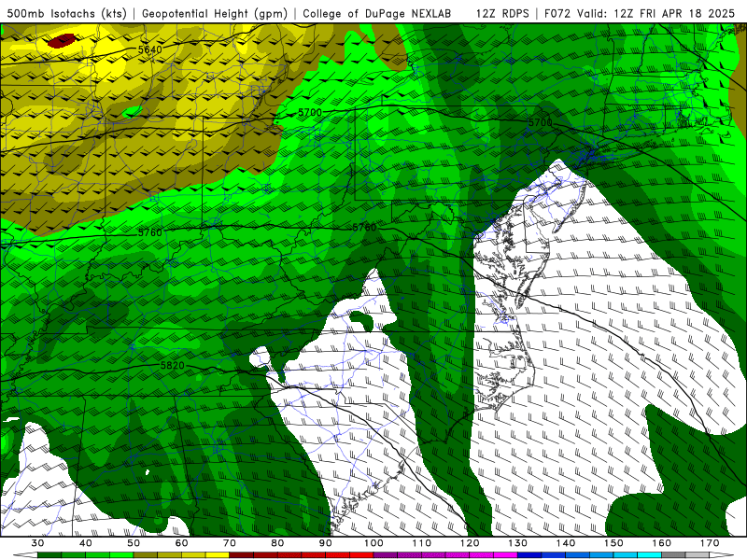
Task: Click the 90 label on the colorbar
Action: [325, 543]
